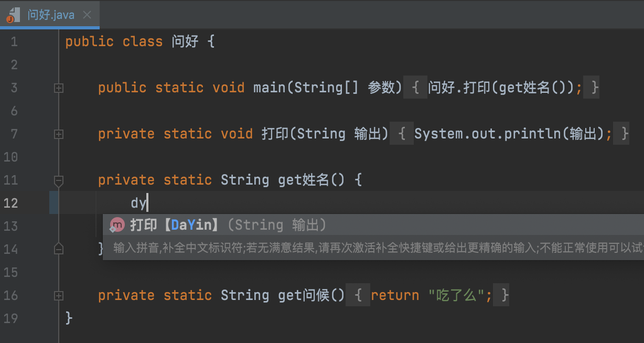The image size is (644, 343).
Task: Click the plus fold icon beside line 7
Action: 58,134
